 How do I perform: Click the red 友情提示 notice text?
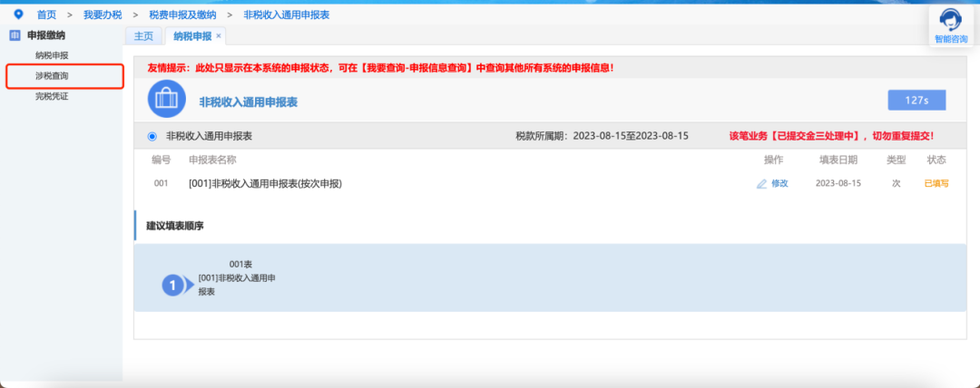(x=380, y=67)
